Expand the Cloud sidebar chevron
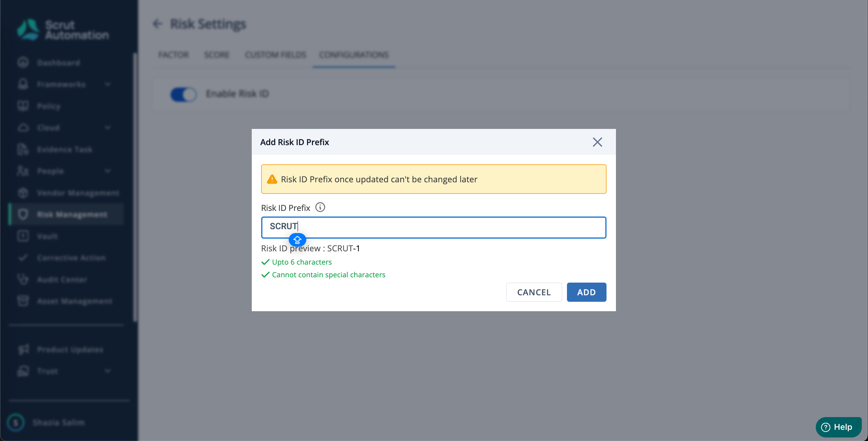Image resolution: width=868 pixels, height=441 pixels. click(x=107, y=128)
